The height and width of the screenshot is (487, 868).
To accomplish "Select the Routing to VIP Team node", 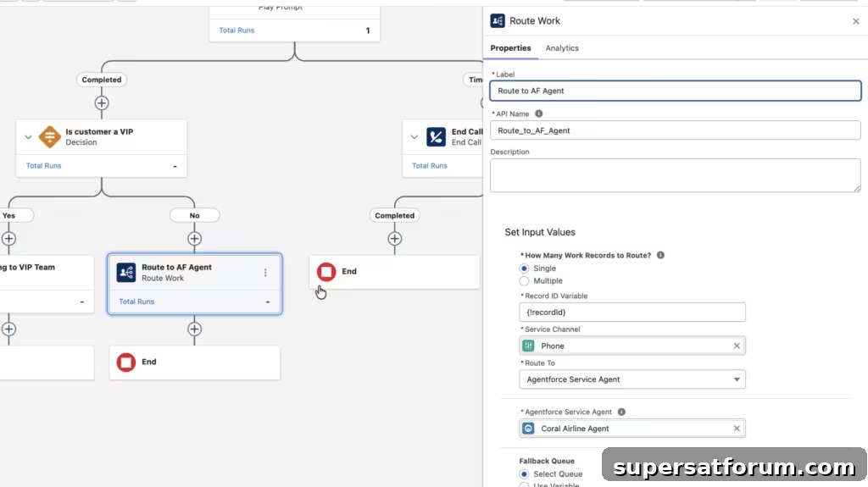I will 47,284.
